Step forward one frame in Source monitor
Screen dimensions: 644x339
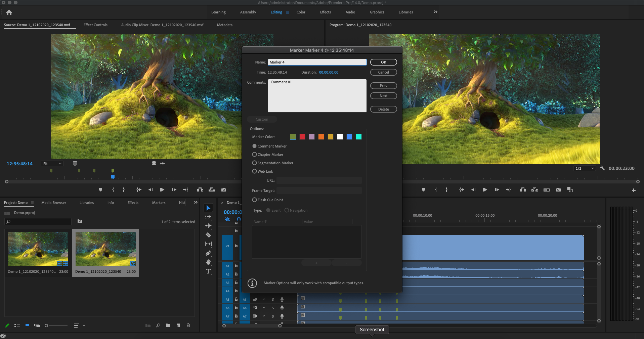point(174,190)
